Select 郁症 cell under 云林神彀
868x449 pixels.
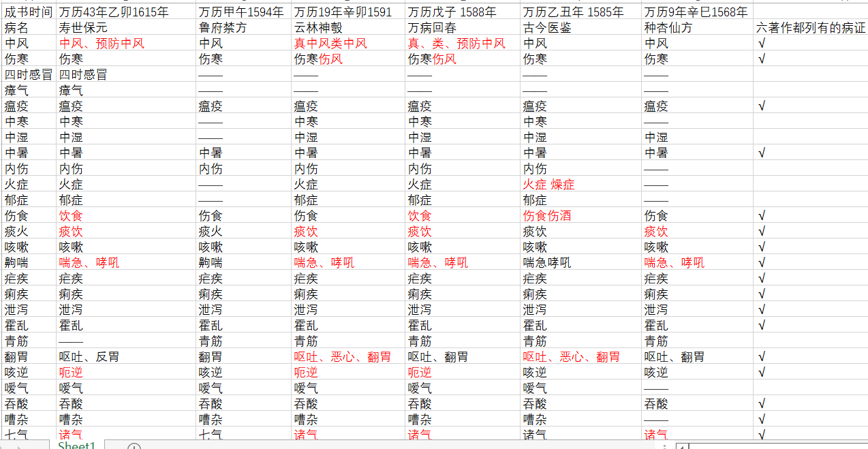tap(349, 200)
